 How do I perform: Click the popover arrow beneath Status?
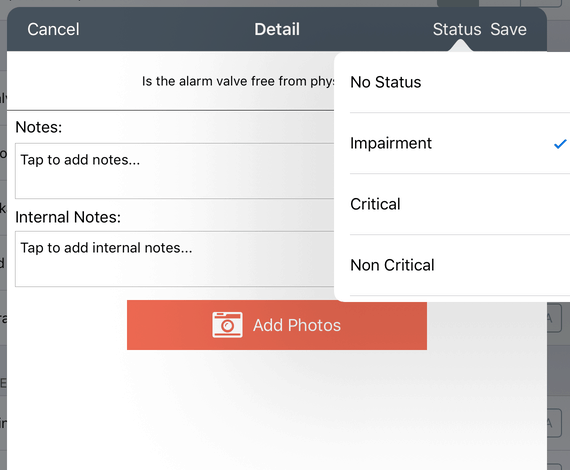click(x=461, y=46)
